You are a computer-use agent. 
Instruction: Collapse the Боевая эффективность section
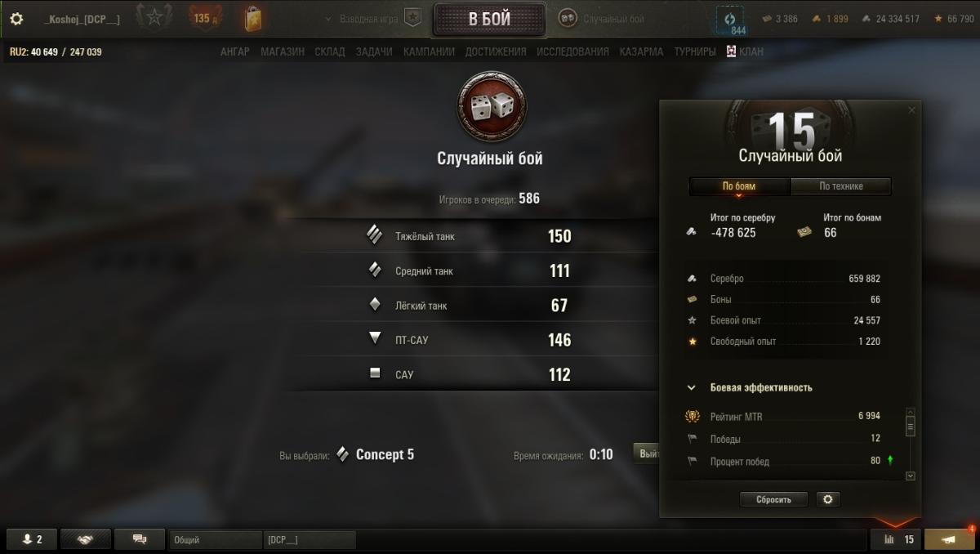click(x=691, y=387)
